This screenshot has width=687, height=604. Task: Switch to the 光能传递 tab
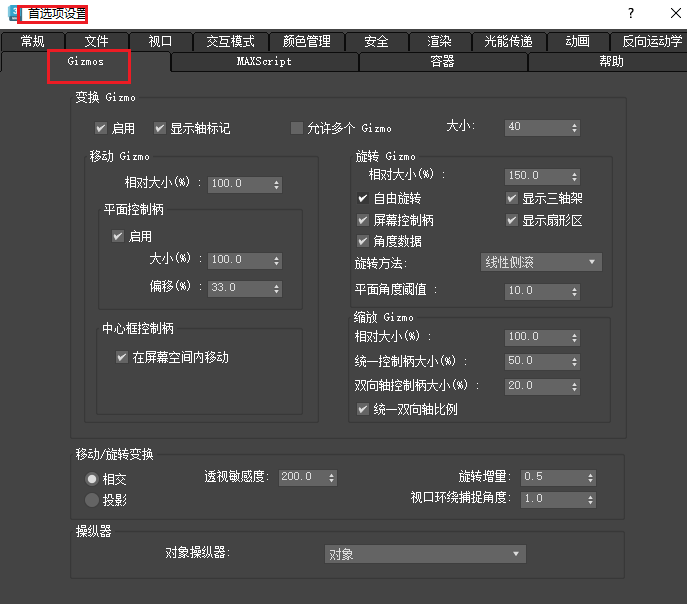509,42
